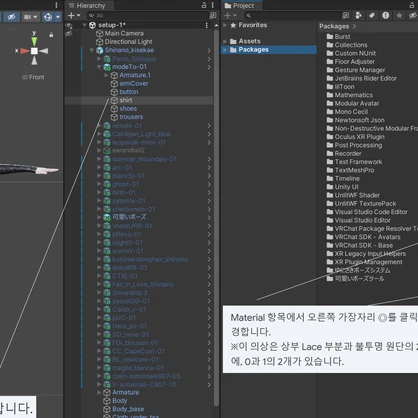Open the Hierarchy create plus dropdown
Image resolution: width=418 pixels, height=418 pixels.
pos(74,16)
